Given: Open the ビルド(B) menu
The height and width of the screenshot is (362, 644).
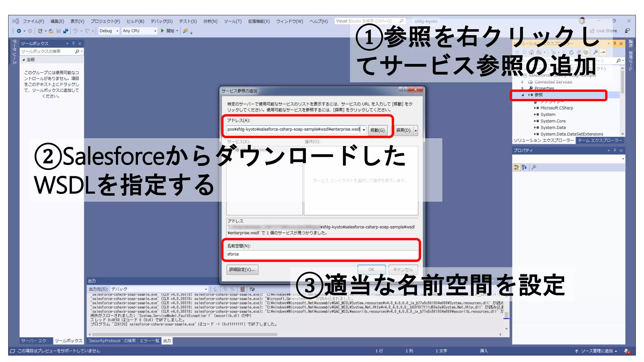Looking at the screenshot, I should pos(135,21).
